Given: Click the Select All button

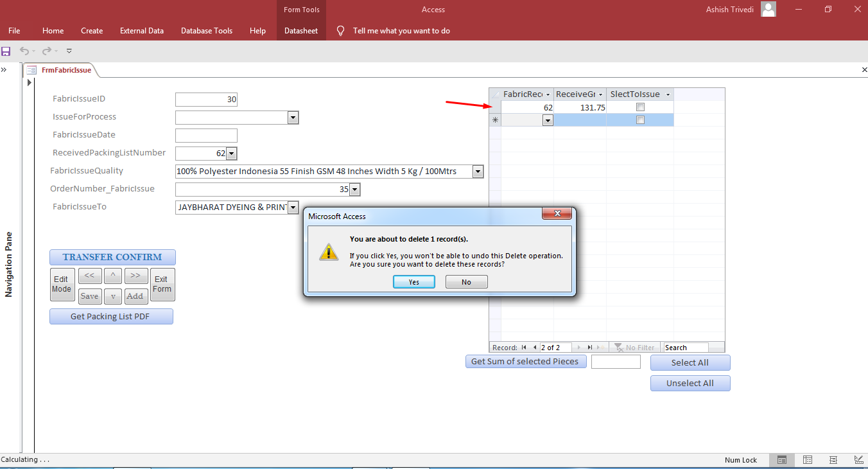Looking at the screenshot, I should pos(690,362).
